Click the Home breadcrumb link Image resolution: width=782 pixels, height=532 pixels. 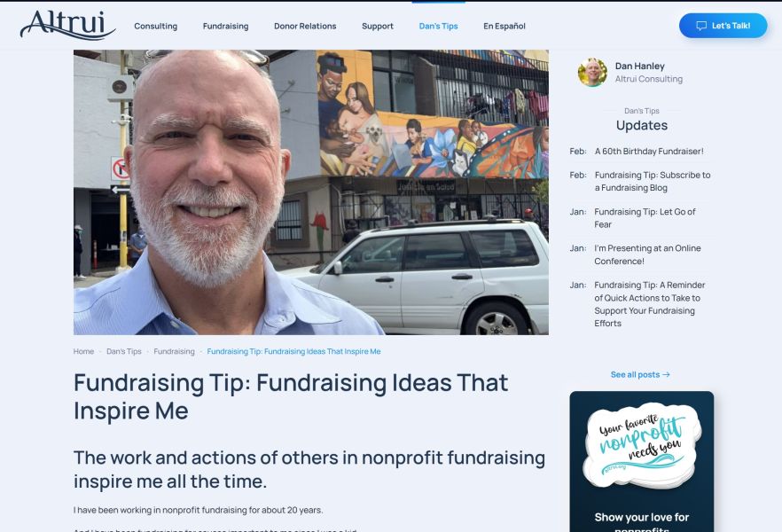coord(83,351)
